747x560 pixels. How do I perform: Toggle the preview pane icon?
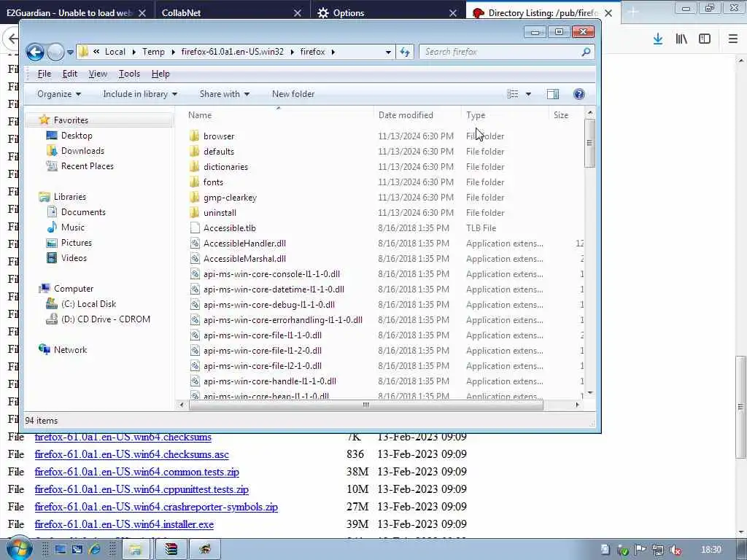553,94
